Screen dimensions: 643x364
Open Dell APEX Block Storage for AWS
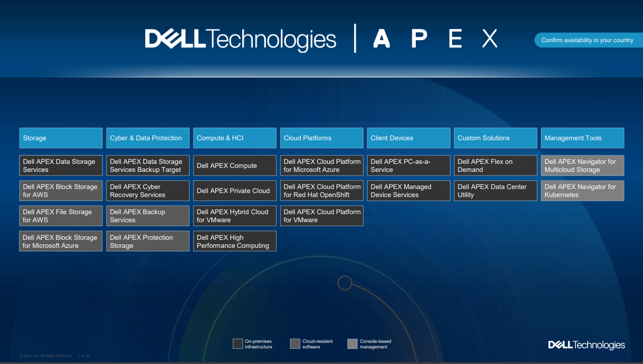pos(61,191)
